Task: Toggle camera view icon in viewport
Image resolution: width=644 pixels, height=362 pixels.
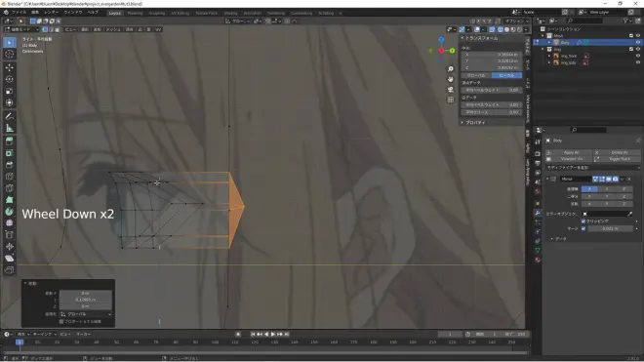Action: click(451, 90)
